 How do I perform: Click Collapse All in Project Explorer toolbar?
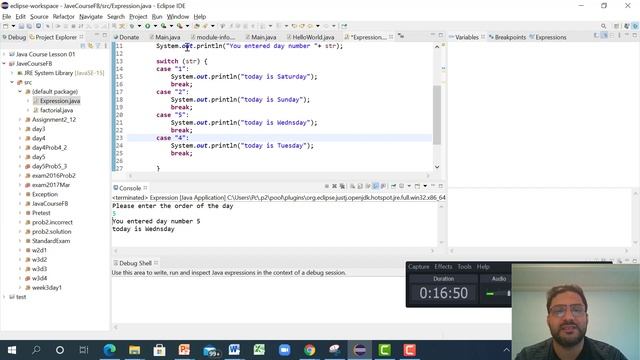point(83,46)
